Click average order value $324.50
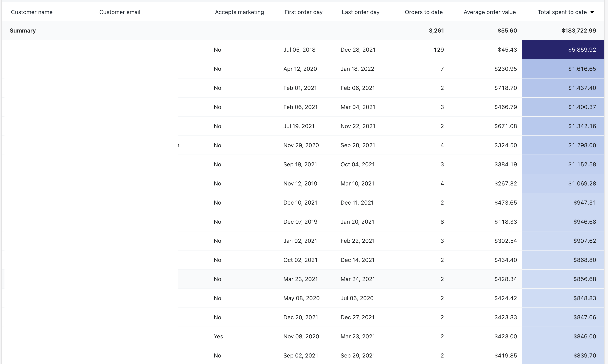 click(506, 145)
